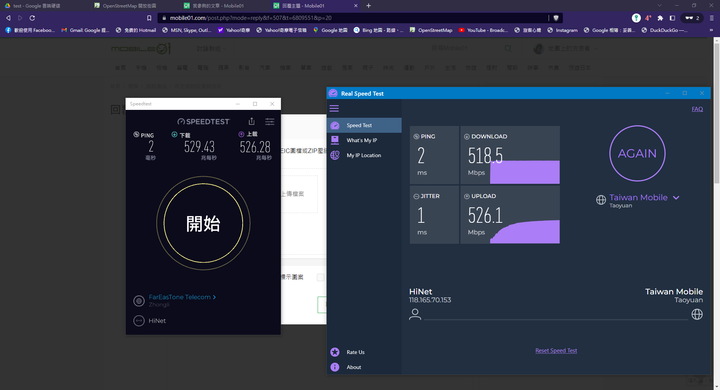Click the share icon in Speedtest window
The height and width of the screenshot is (390, 720).
pos(252,121)
